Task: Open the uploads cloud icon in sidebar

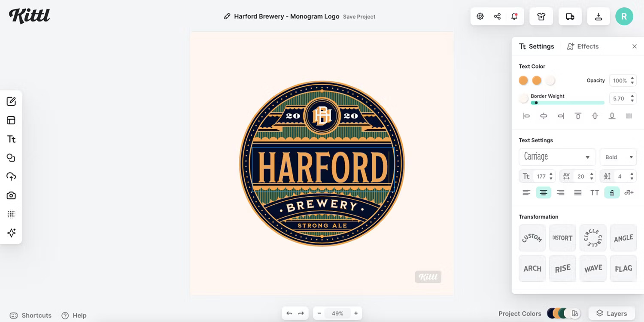Action: pos(11,176)
